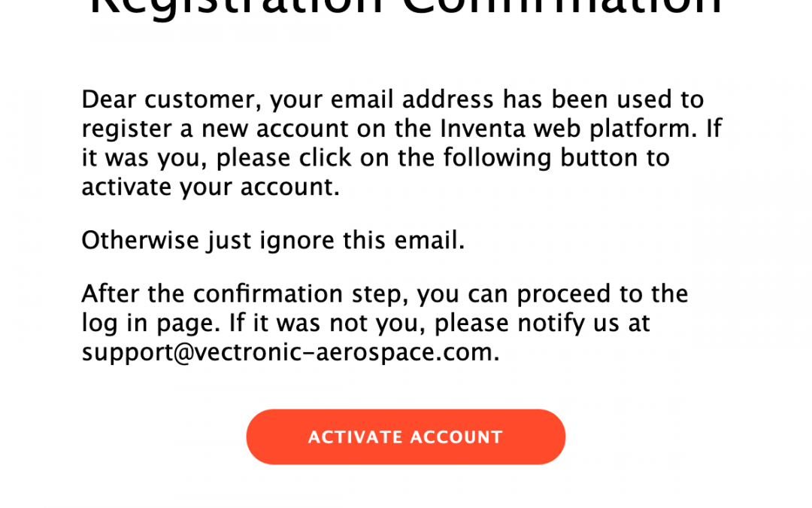Screen dimensions: 812x508
Task: Select the "Otherwise just ignore this email" line
Action: click(x=273, y=241)
